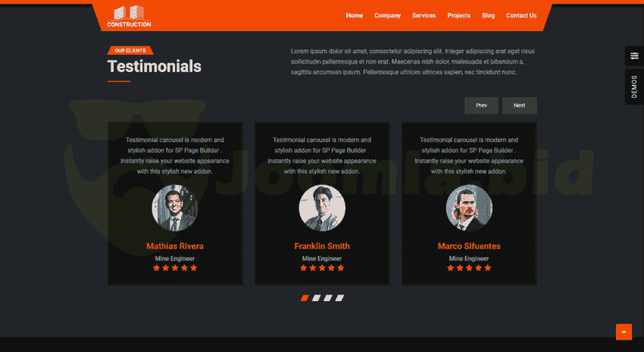Select the second carousel indicator dot
The width and height of the screenshot is (644, 352).
point(316,297)
